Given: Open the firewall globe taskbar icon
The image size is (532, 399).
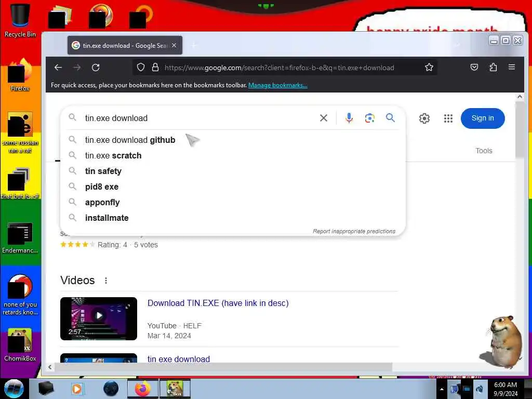Looking at the screenshot, I should (x=111, y=389).
